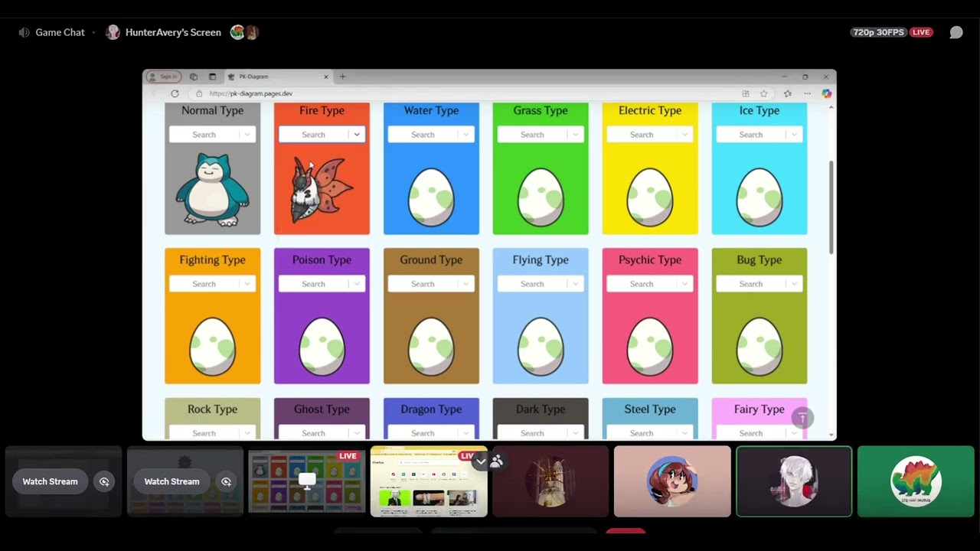Screen dimensions: 980x551
Task: Click the second Watch Stream button
Action: tap(171, 481)
